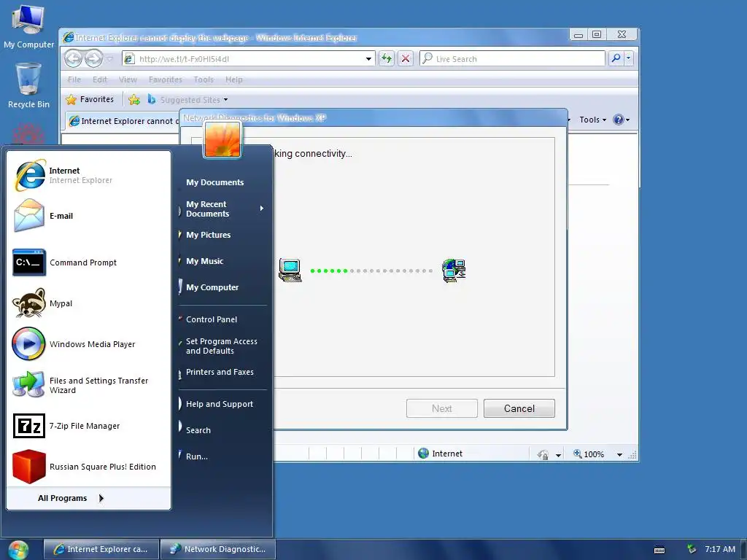The height and width of the screenshot is (560, 747).
Task: Open Internet Explorer from Start menu
Action: [x=88, y=175]
